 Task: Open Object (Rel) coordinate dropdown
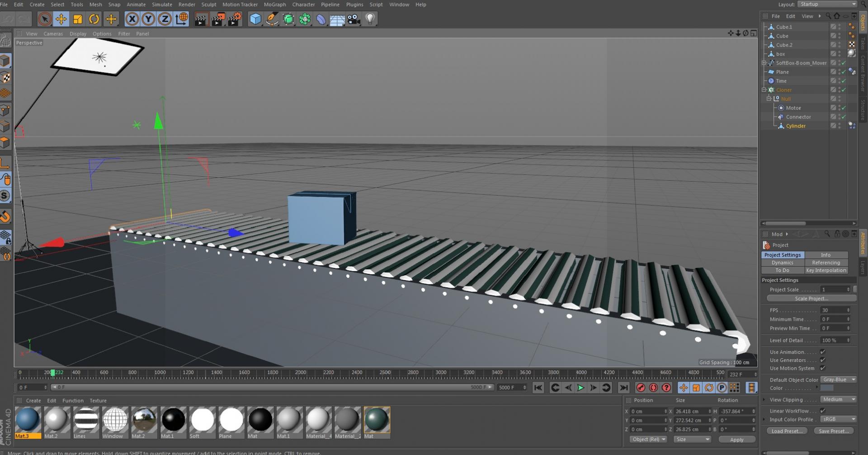pos(648,439)
